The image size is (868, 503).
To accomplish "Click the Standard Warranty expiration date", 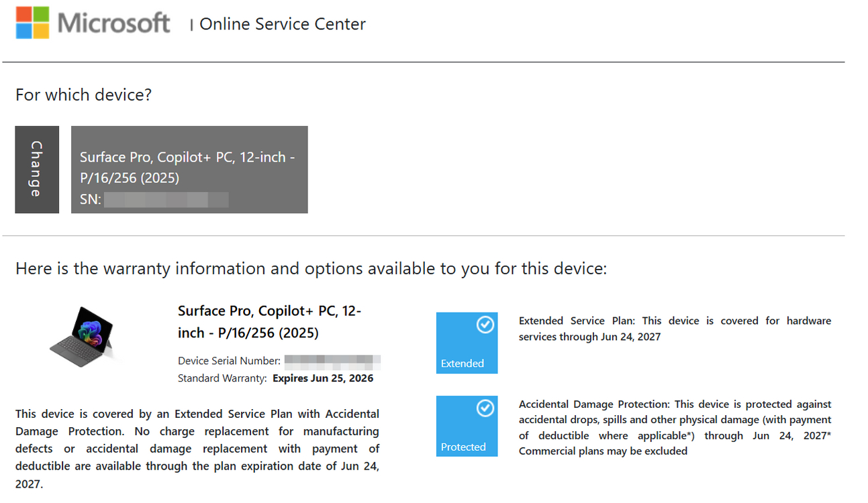I will click(323, 378).
